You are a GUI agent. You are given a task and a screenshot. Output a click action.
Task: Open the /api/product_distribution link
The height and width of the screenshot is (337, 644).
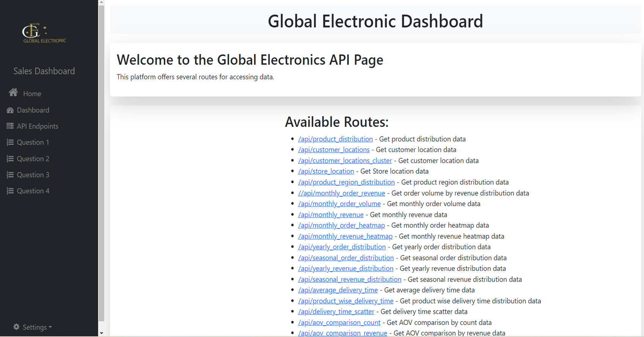[x=335, y=139]
